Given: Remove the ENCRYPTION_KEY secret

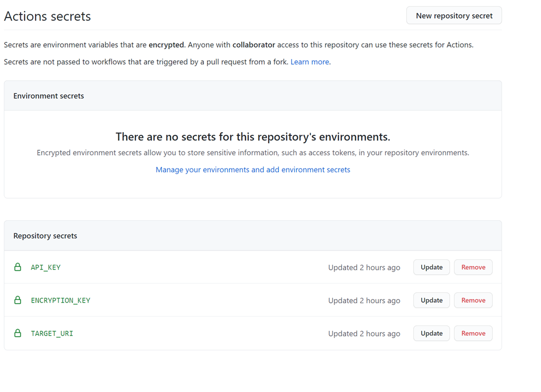Looking at the screenshot, I should [473, 300].
